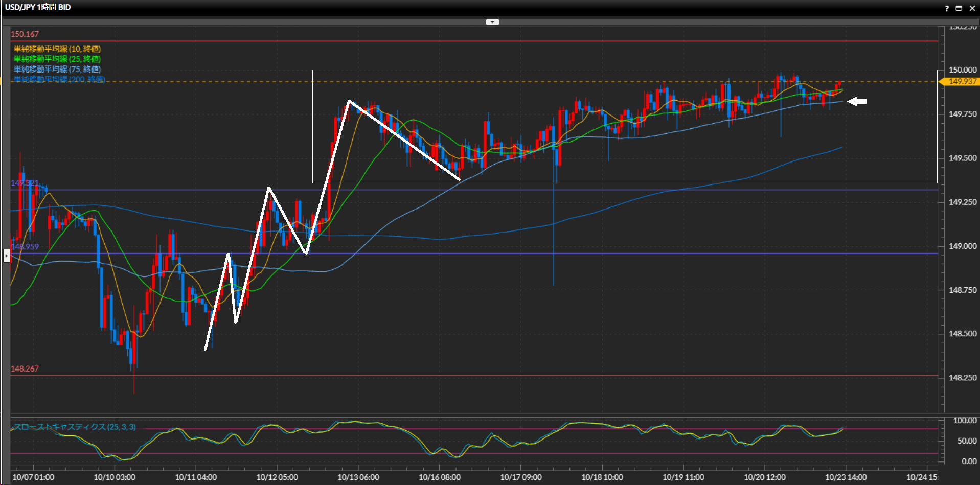Click the 単純移動平均線 (200, 終値) indicator label
Viewport: 980px width, 485px height.
click(x=59, y=79)
